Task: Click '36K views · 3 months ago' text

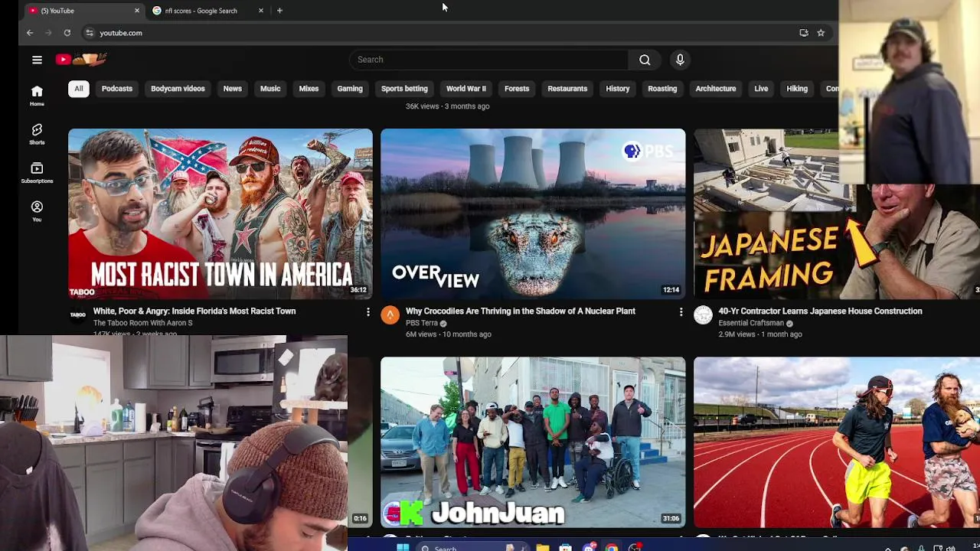Action: 447,106
